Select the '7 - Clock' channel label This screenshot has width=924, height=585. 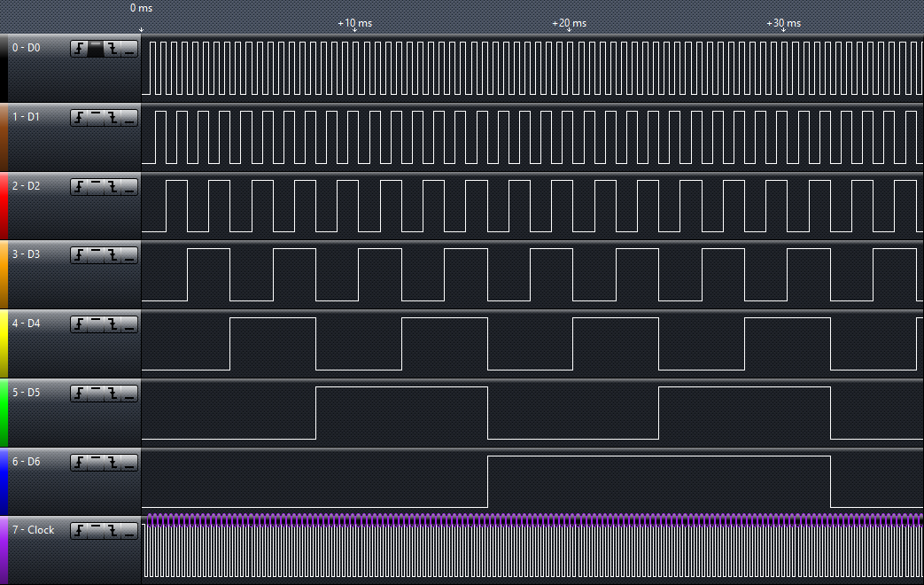tap(34, 530)
